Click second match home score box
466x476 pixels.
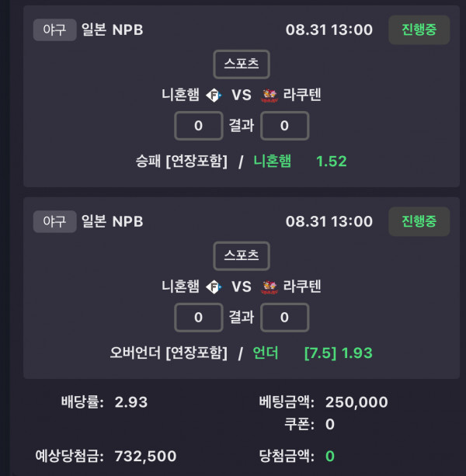(199, 318)
